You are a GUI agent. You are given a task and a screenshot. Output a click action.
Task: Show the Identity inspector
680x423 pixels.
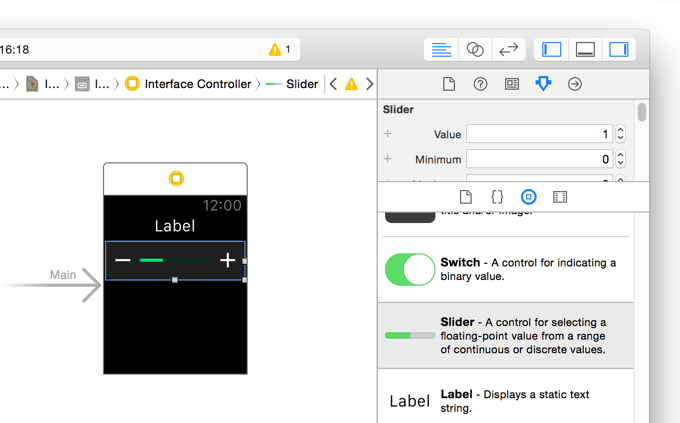tap(512, 84)
